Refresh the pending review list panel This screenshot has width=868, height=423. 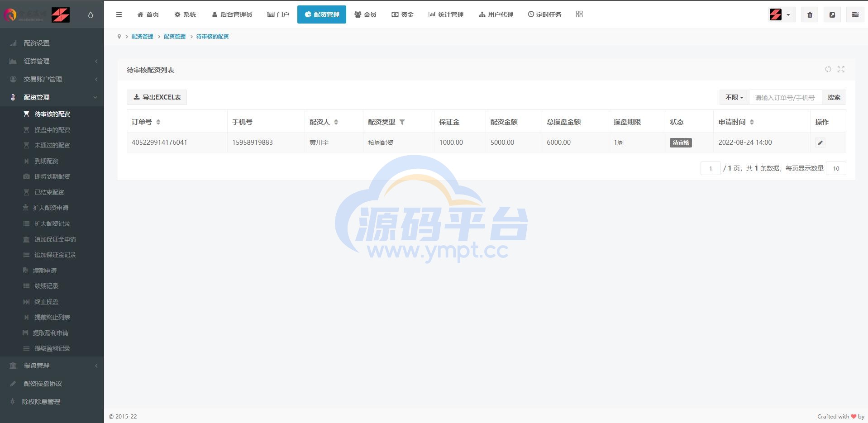(828, 69)
